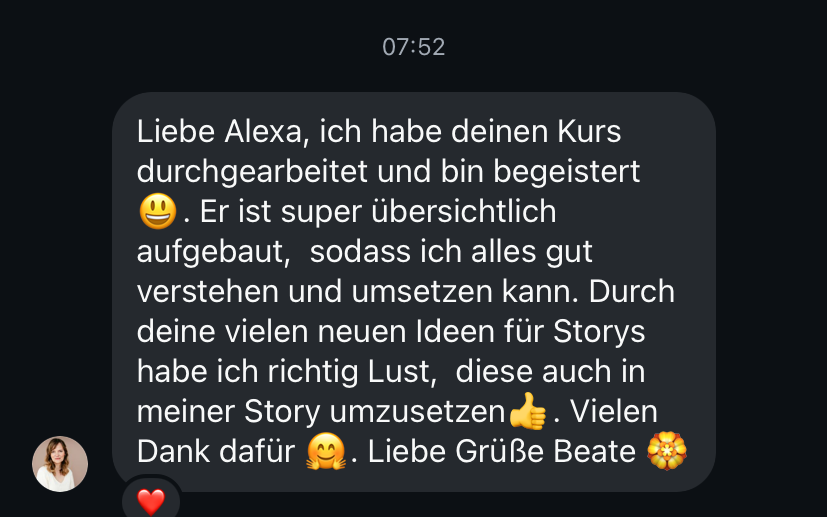Screen dimensions: 827x517
Task: Click the word "umzusetzen"
Action: (418, 412)
